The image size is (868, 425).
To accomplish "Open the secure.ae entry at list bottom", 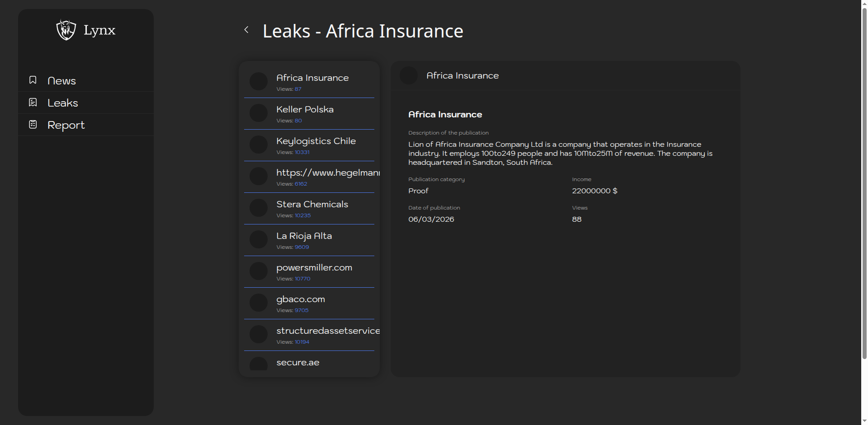I will [x=298, y=362].
